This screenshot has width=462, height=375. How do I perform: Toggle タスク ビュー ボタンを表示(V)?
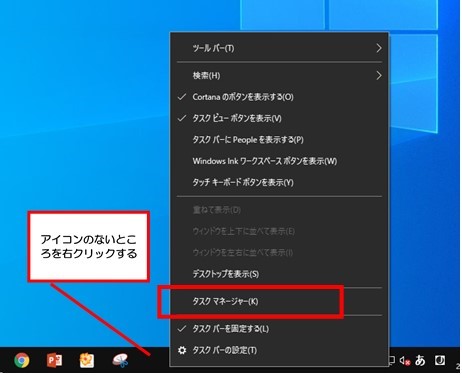(279, 118)
